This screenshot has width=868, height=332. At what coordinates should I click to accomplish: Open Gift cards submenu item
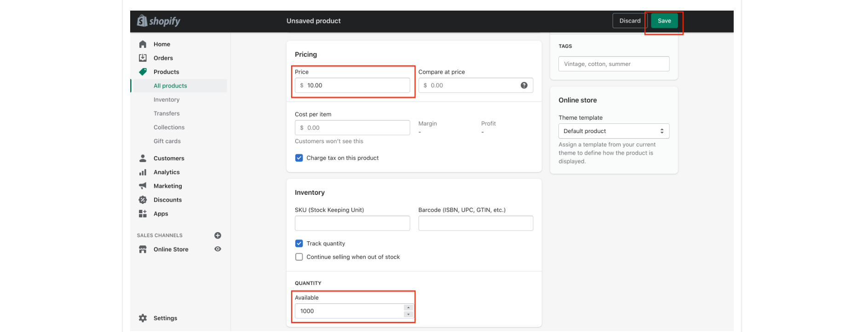[x=167, y=141]
